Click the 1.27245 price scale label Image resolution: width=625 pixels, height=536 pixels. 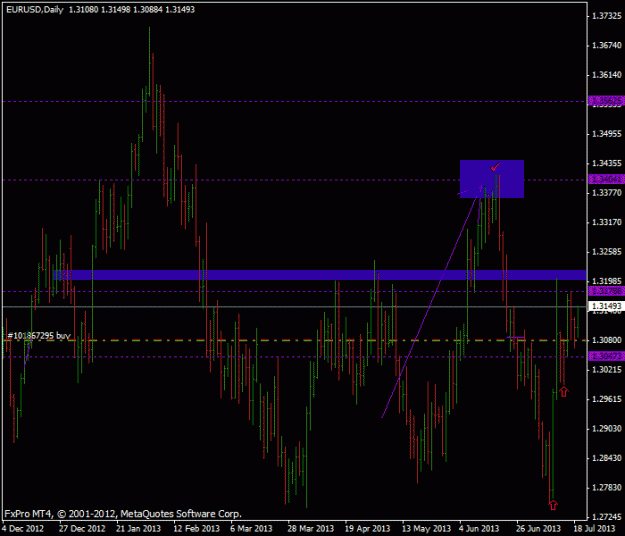[x=606, y=517]
